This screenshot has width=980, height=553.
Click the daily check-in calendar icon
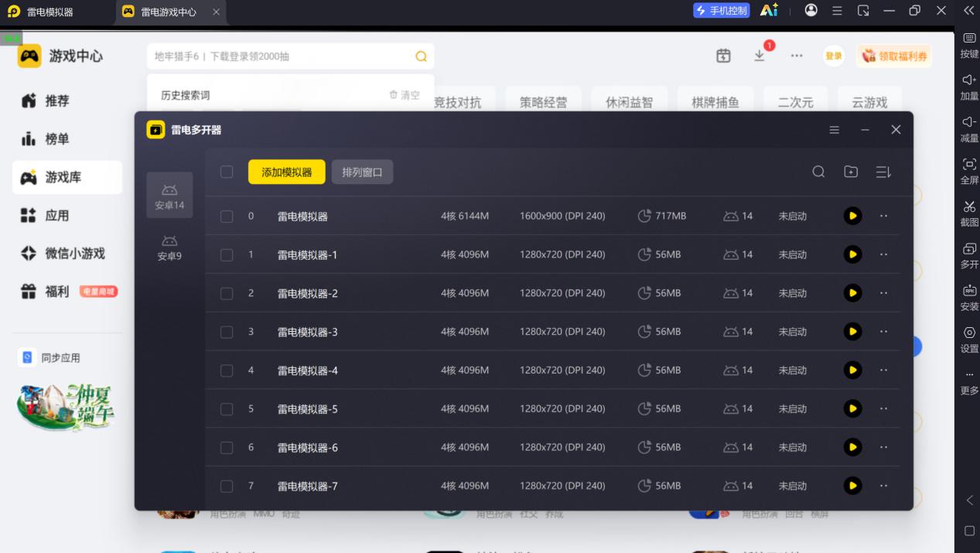723,56
